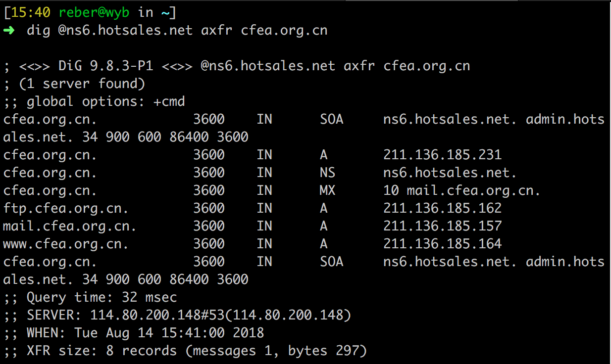Click the timestamp 15:40 in the prompt

pos(30,12)
